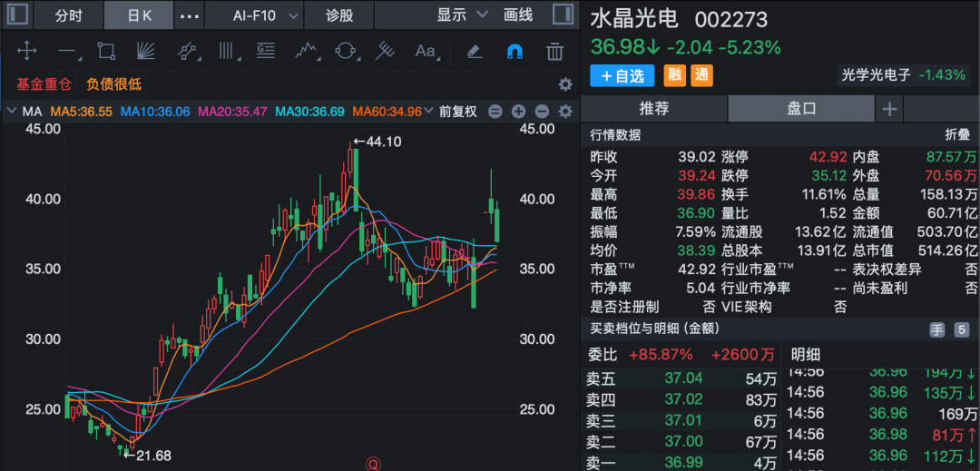
Task: Select the rectangle drawing tool
Action: 106,51
